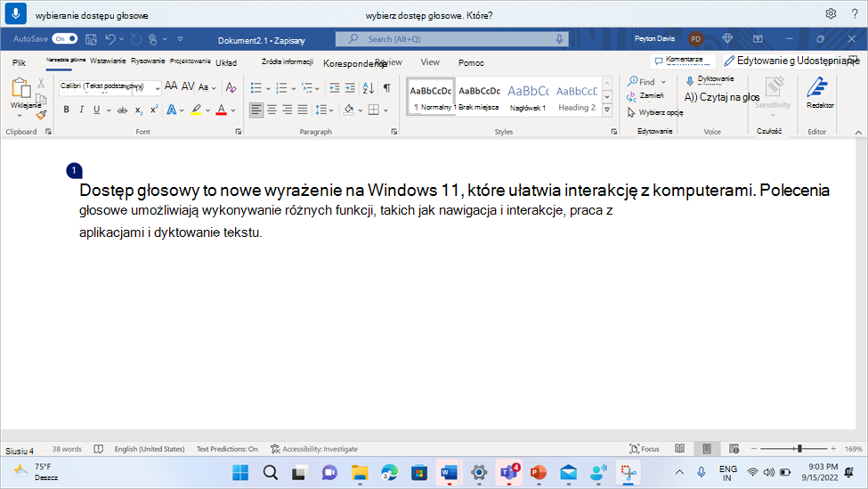Switch to Pomoc tab

[471, 62]
